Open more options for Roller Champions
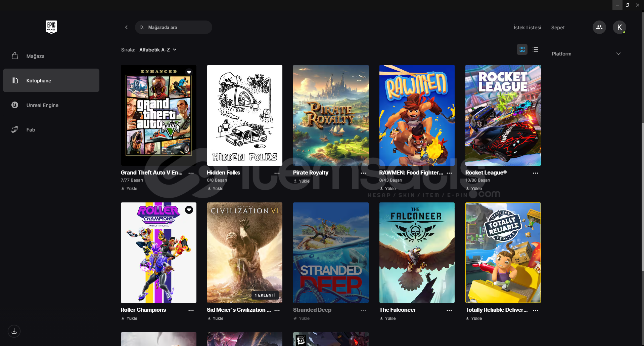The image size is (644, 346). pyautogui.click(x=191, y=310)
